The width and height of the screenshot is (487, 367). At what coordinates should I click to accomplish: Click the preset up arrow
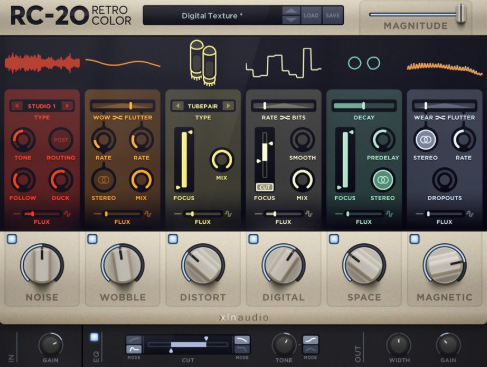[x=291, y=11]
